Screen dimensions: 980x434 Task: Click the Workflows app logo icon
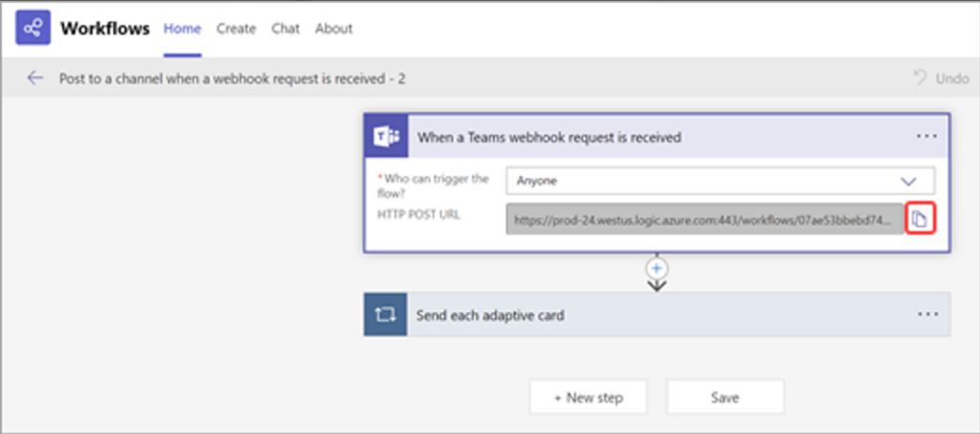[x=33, y=28]
